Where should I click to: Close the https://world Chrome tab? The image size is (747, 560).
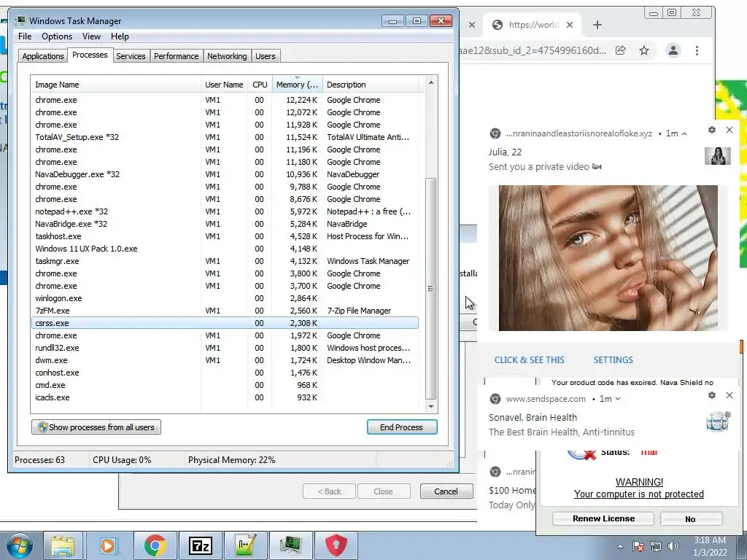(570, 25)
